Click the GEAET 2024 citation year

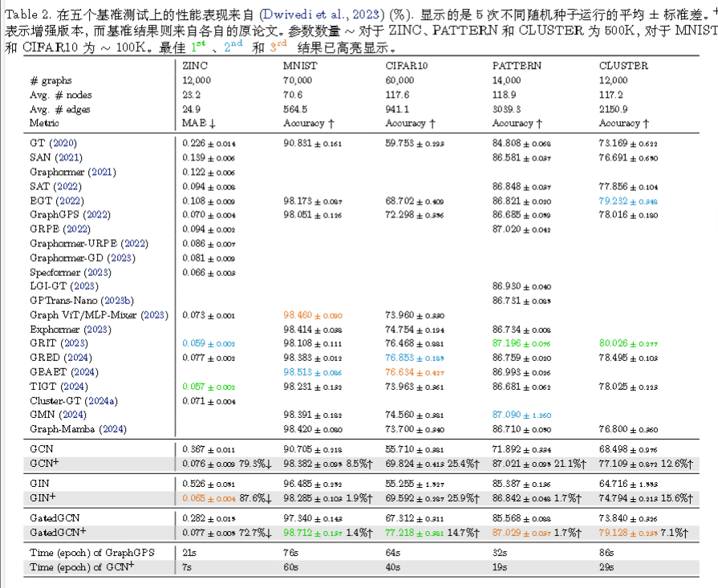coord(84,372)
